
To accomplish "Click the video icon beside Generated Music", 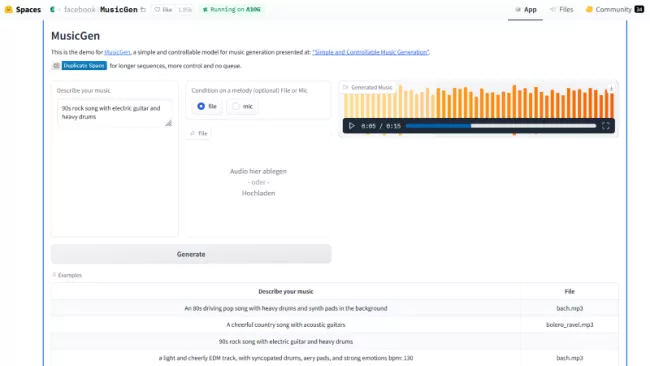I will click(x=345, y=87).
